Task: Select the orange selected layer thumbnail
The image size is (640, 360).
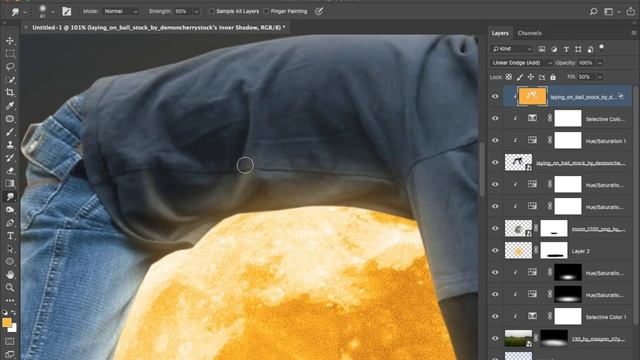Action: [x=532, y=96]
